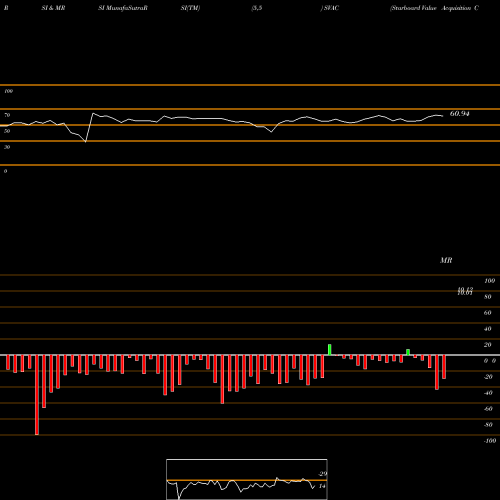Click the RSI axis label 30
The height and width of the screenshot is (500, 500).
click(x=7, y=147)
